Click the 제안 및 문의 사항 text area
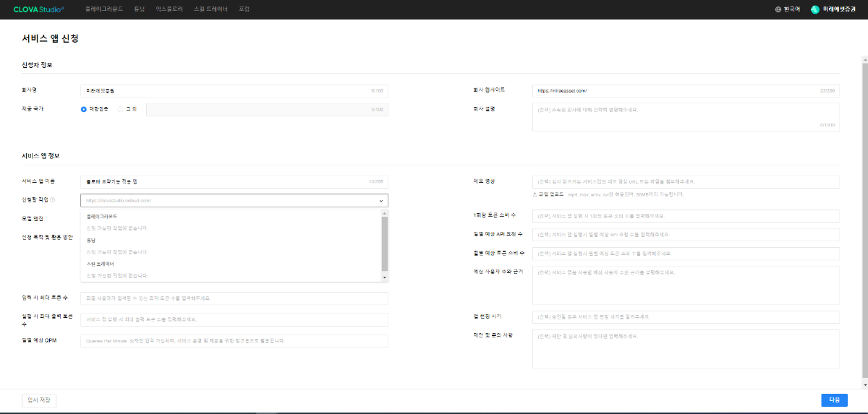This screenshot has width=868, height=414. 686,350
